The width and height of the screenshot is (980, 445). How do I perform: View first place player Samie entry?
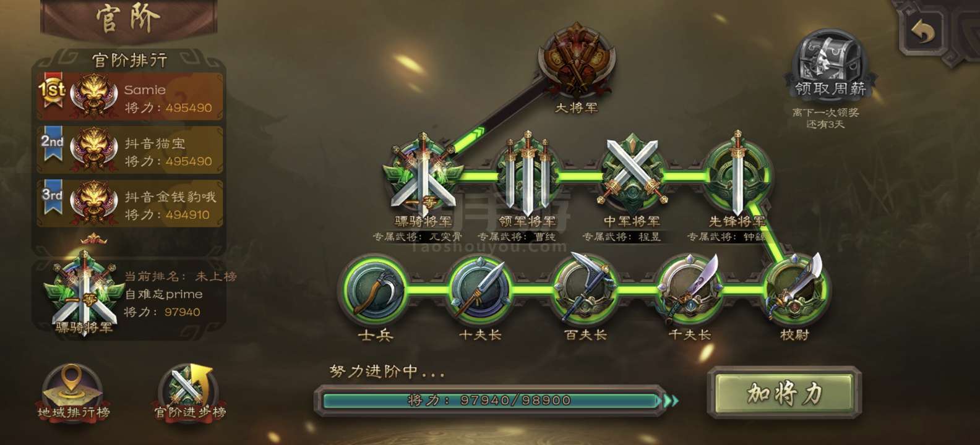pos(130,97)
